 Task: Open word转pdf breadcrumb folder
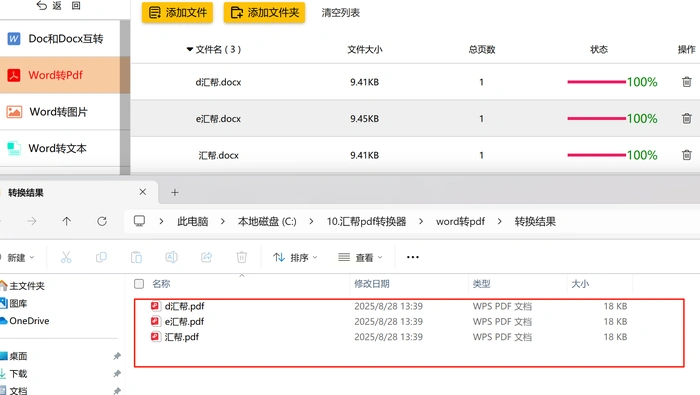tap(460, 221)
